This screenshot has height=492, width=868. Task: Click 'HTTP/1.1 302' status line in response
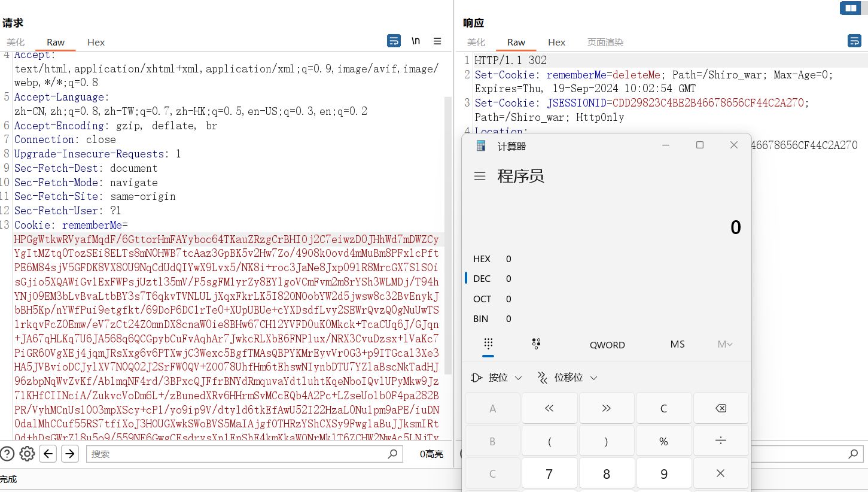click(510, 60)
